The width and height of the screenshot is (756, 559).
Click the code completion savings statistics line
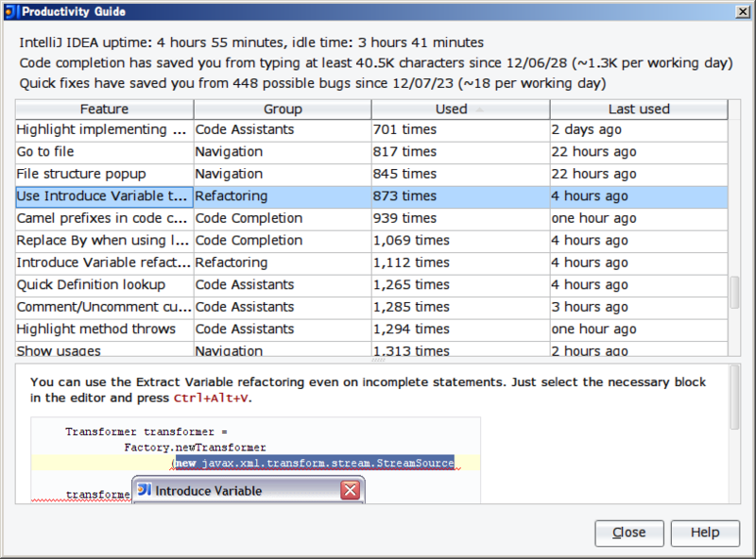tap(376, 63)
